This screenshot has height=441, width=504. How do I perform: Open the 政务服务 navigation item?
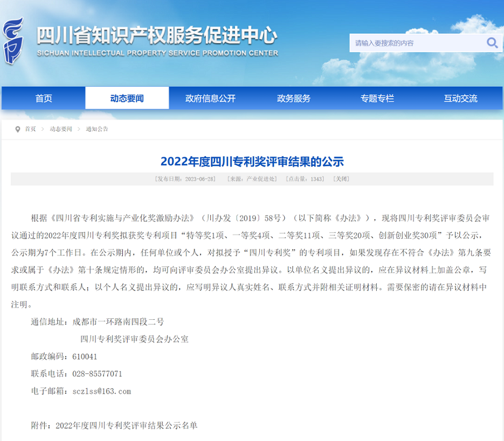[x=294, y=99]
